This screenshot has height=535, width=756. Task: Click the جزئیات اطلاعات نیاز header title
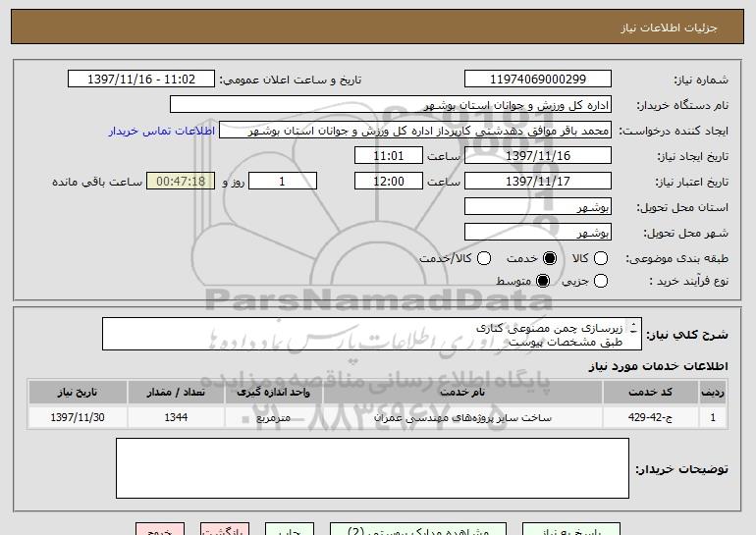point(669,27)
